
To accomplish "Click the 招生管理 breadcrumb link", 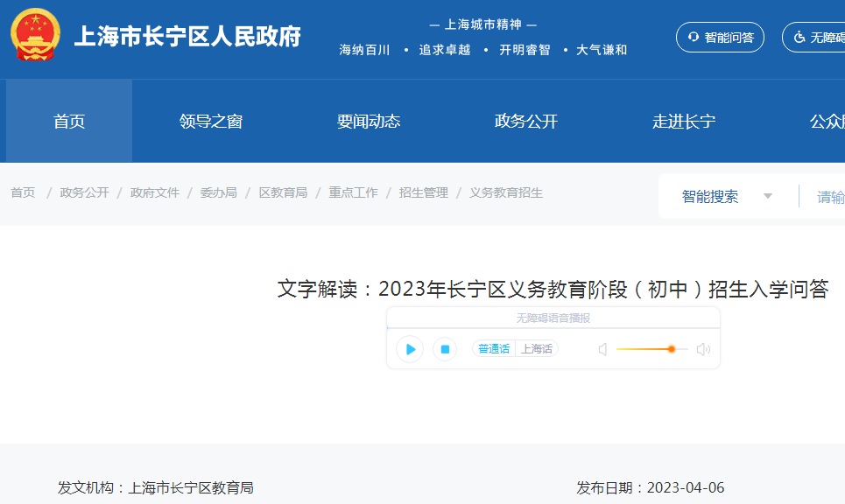I will [424, 192].
